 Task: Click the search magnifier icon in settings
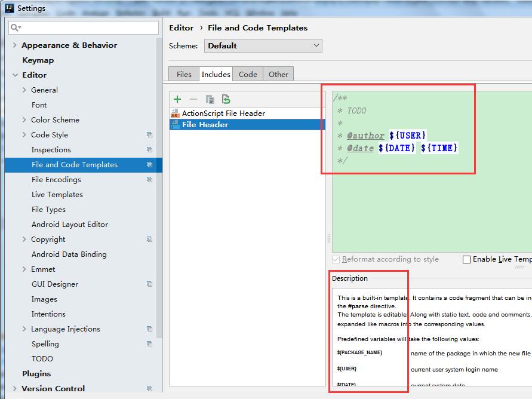[x=16, y=27]
